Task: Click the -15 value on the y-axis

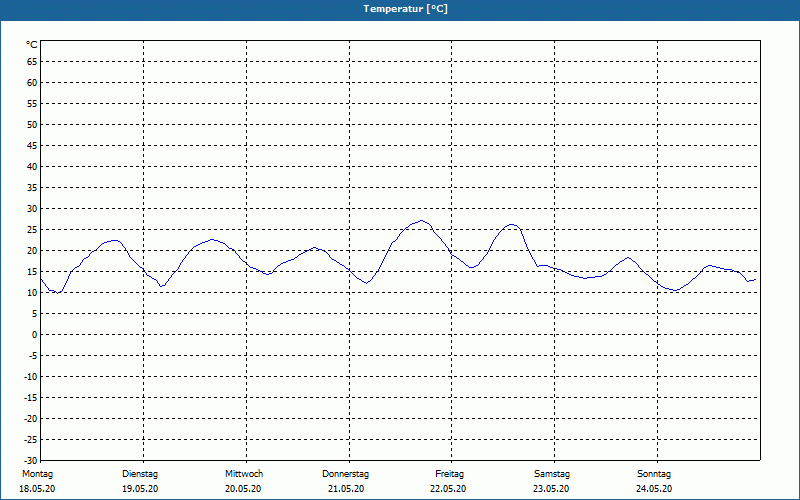Action: pyautogui.click(x=31, y=397)
